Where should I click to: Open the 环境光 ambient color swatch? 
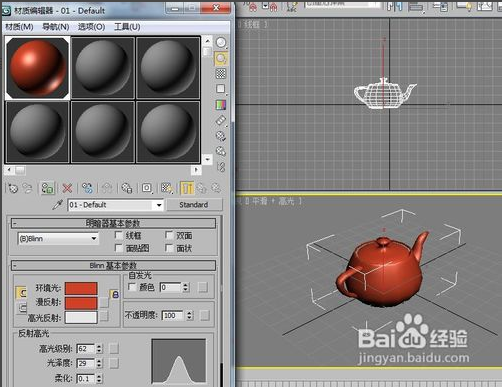pyautogui.click(x=81, y=288)
